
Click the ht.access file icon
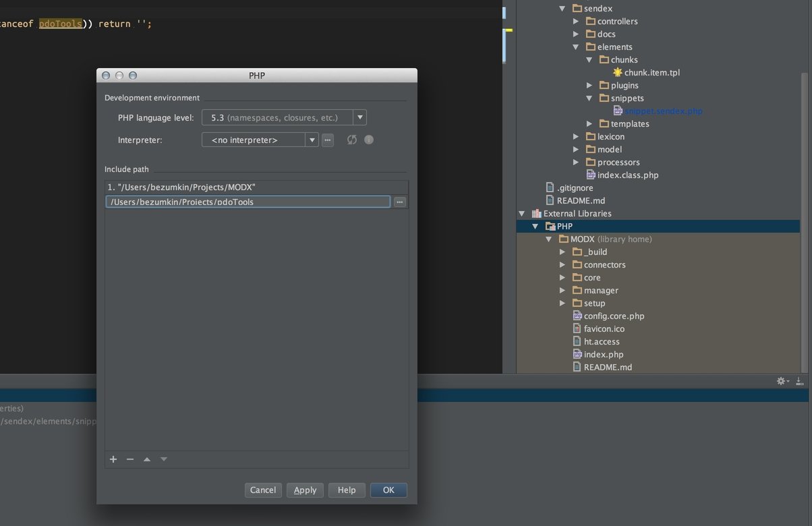click(x=577, y=341)
